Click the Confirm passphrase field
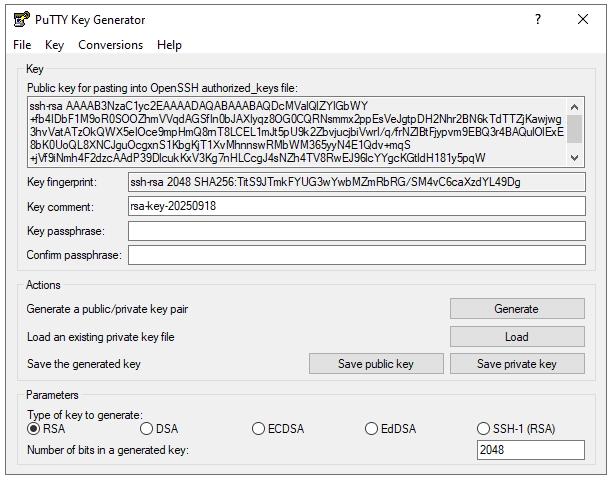The image size is (614, 482). pos(356,255)
